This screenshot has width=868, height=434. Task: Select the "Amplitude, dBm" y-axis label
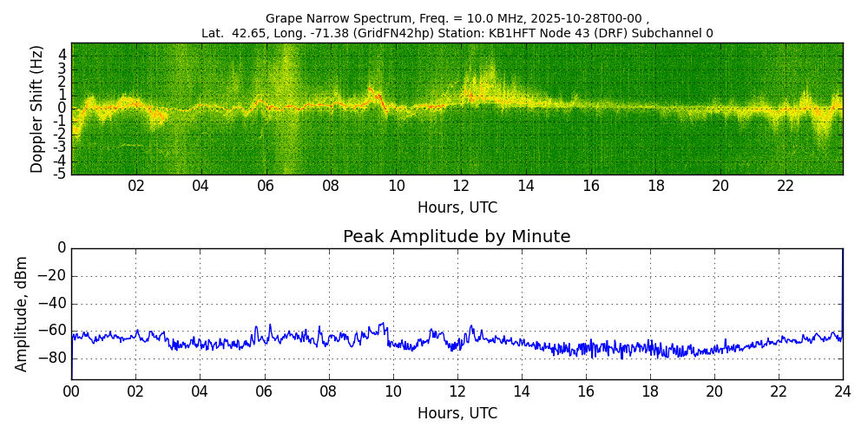(23, 313)
